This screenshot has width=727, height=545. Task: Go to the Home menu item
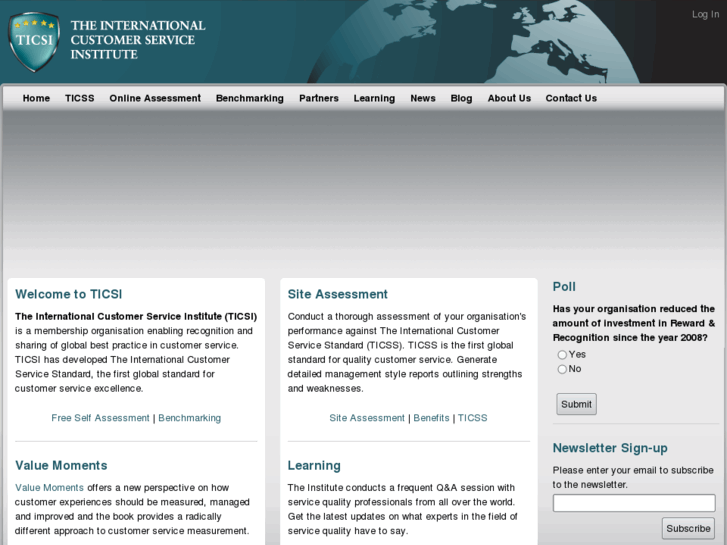pos(36,98)
